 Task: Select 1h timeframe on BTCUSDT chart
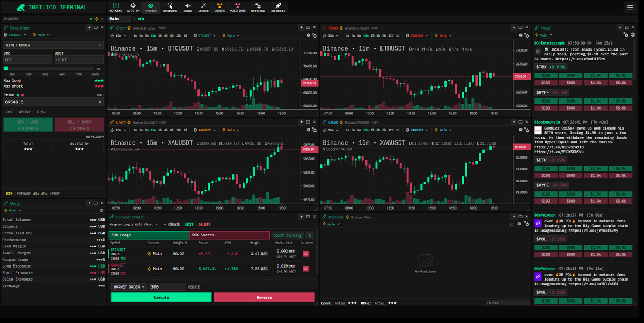[x=159, y=35]
